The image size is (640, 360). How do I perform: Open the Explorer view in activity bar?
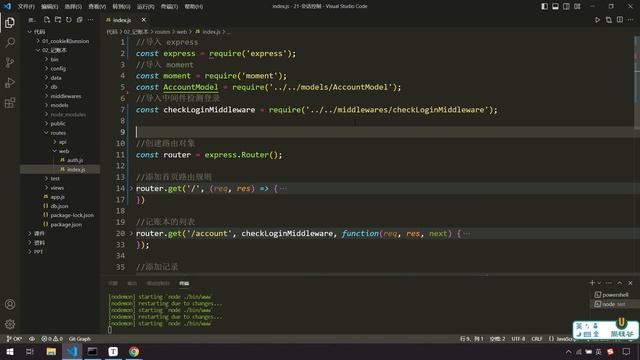[x=10, y=22]
